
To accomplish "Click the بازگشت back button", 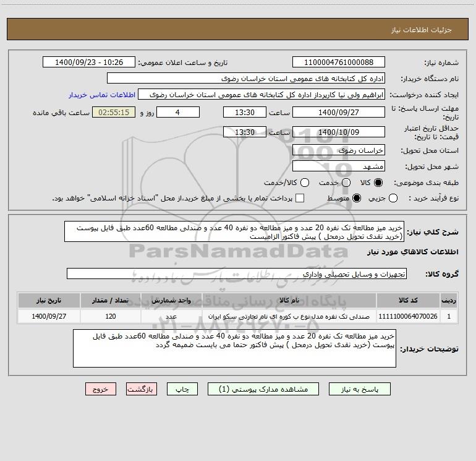I will (142, 389).
